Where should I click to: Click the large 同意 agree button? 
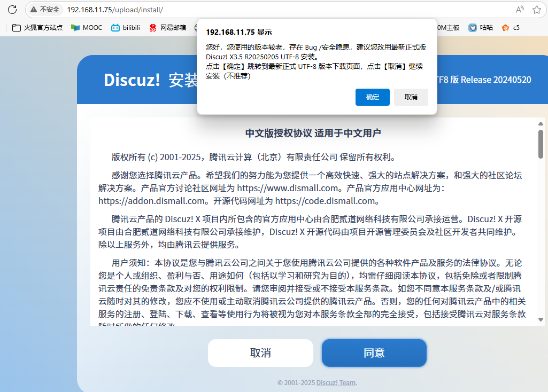pyautogui.click(x=374, y=353)
